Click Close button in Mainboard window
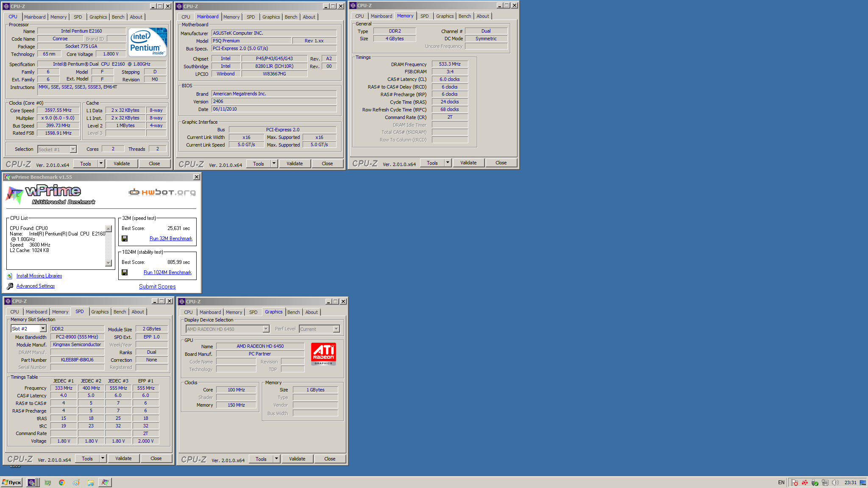This screenshot has width=868, height=488. [x=327, y=164]
